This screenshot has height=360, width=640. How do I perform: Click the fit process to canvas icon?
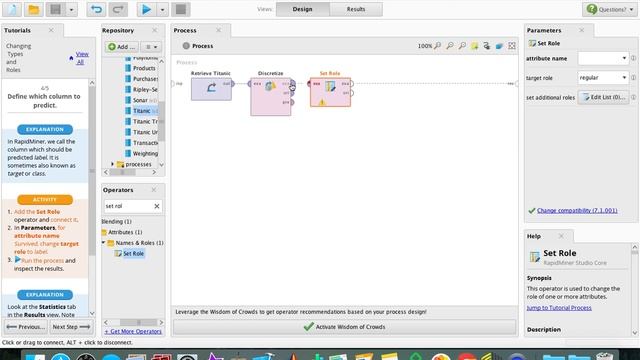point(512,46)
